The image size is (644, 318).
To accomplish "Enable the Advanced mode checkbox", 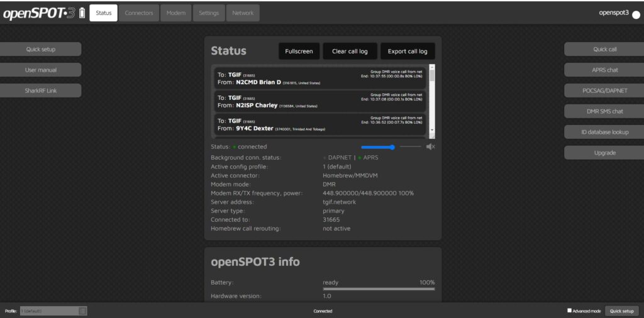I will click(570, 310).
